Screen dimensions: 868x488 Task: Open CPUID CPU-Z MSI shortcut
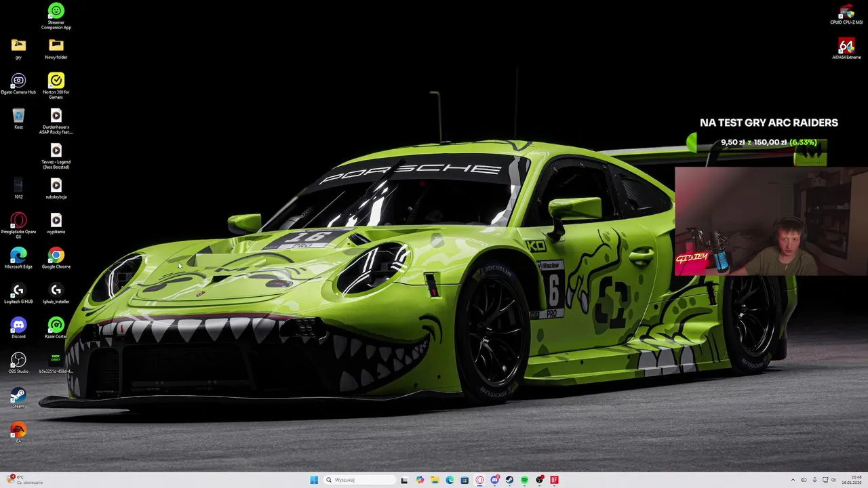846,14
